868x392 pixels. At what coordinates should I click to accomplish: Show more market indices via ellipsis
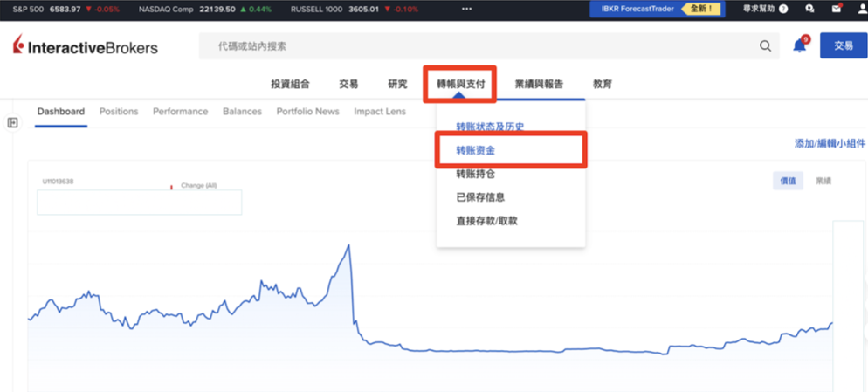pos(466,9)
